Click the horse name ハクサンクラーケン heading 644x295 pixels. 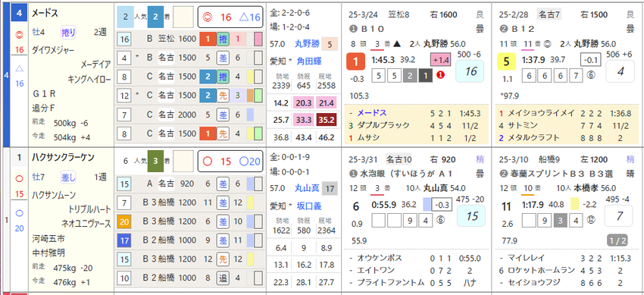pos(63,157)
